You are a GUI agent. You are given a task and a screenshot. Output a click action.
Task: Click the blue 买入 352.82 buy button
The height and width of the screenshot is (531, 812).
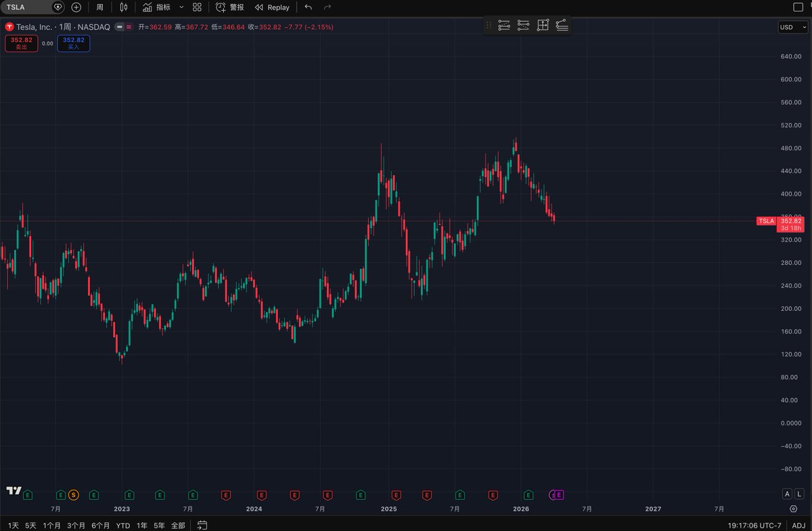point(74,43)
